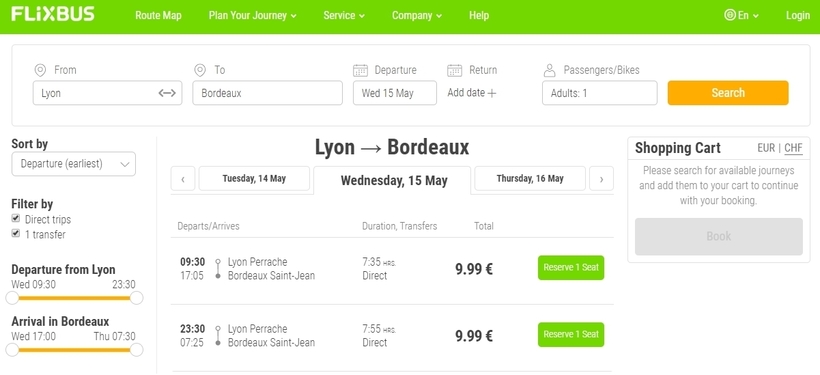This screenshot has height=375, width=820.
Task: Uncheck the Direct trips filter
Action: (x=16, y=218)
